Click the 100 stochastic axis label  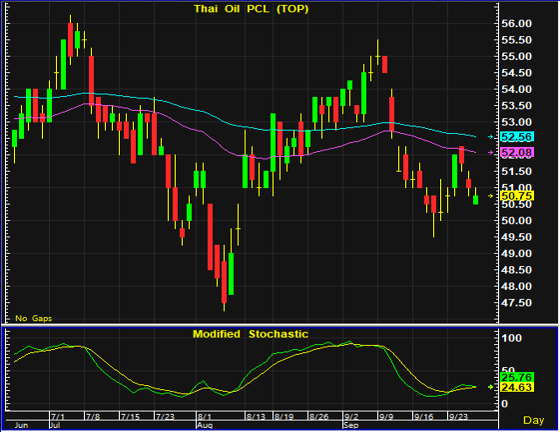pyautogui.click(x=512, y=338)
